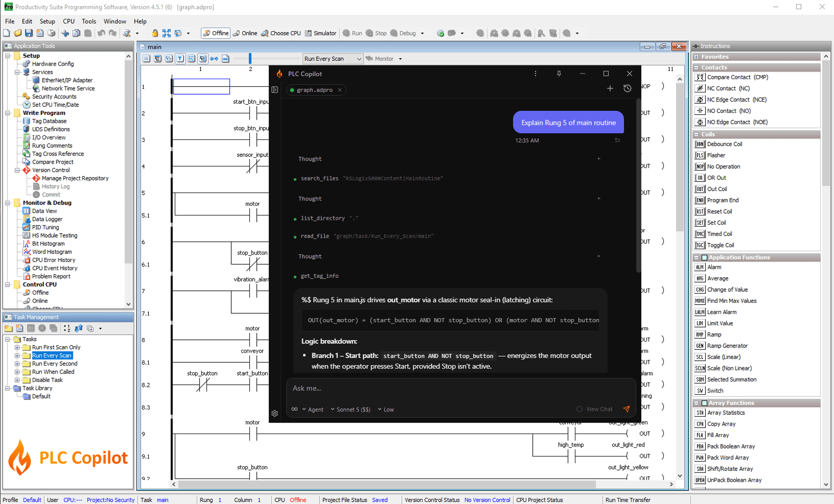834x504 pixels.
Task: Pin the PLC Copilot window
Action: (x=558, y=74)
